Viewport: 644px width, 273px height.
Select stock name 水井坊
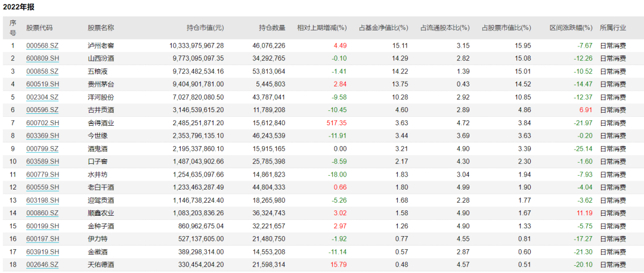click(x=97, y=175)
